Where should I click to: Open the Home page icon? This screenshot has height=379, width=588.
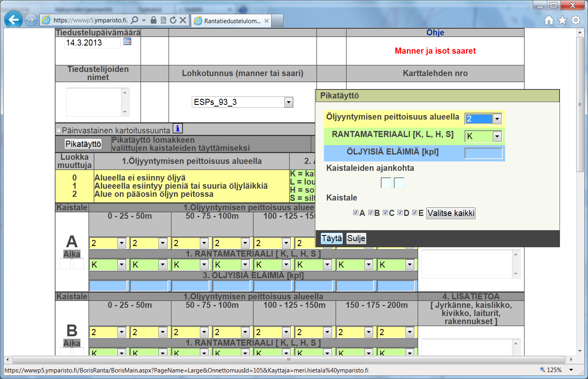[x=549, y=20]
